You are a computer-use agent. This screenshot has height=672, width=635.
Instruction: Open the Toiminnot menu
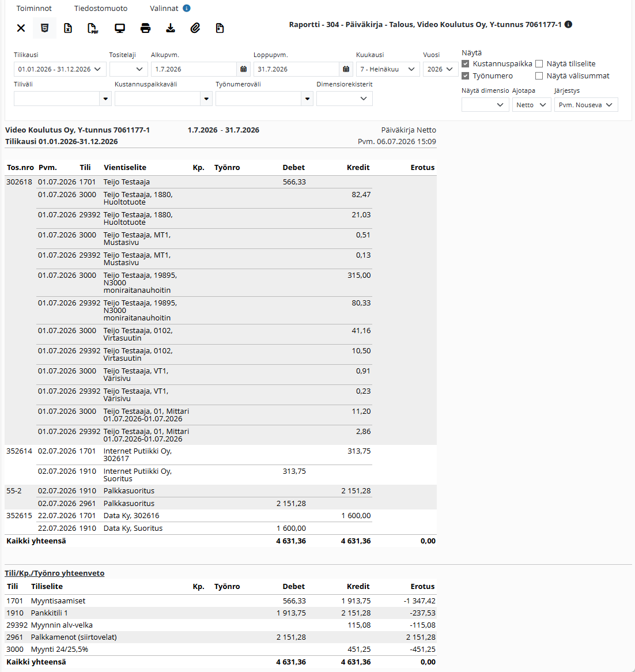coord(34,8)
